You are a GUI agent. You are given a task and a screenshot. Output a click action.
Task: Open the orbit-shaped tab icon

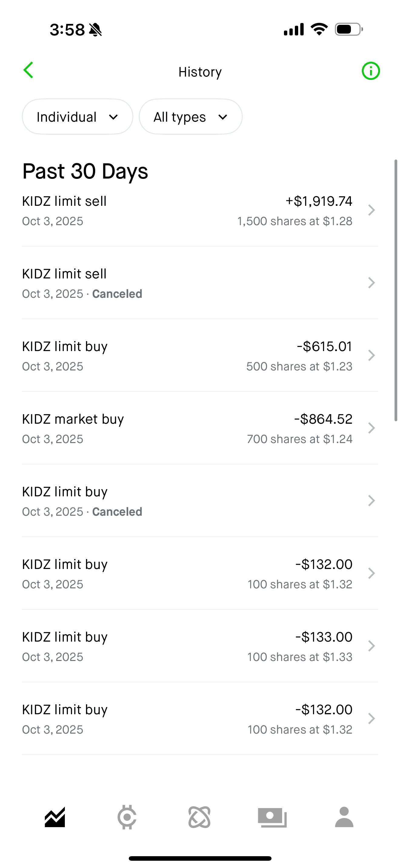[199, 817]
